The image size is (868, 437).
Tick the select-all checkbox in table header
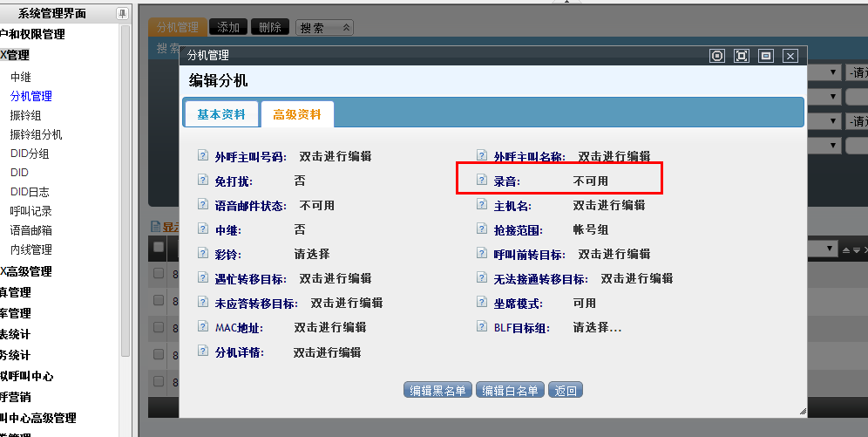tap(159, 248)
